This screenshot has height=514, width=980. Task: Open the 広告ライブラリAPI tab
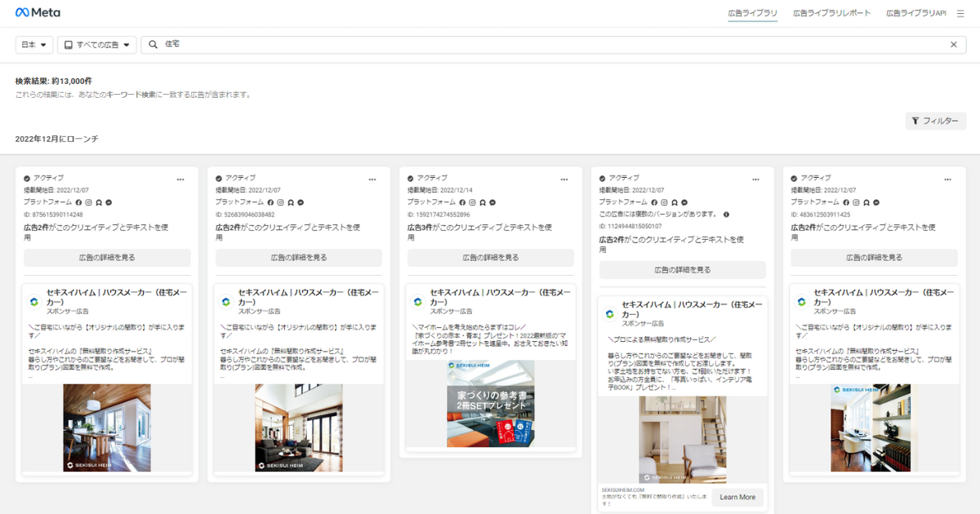coord(915,13)
